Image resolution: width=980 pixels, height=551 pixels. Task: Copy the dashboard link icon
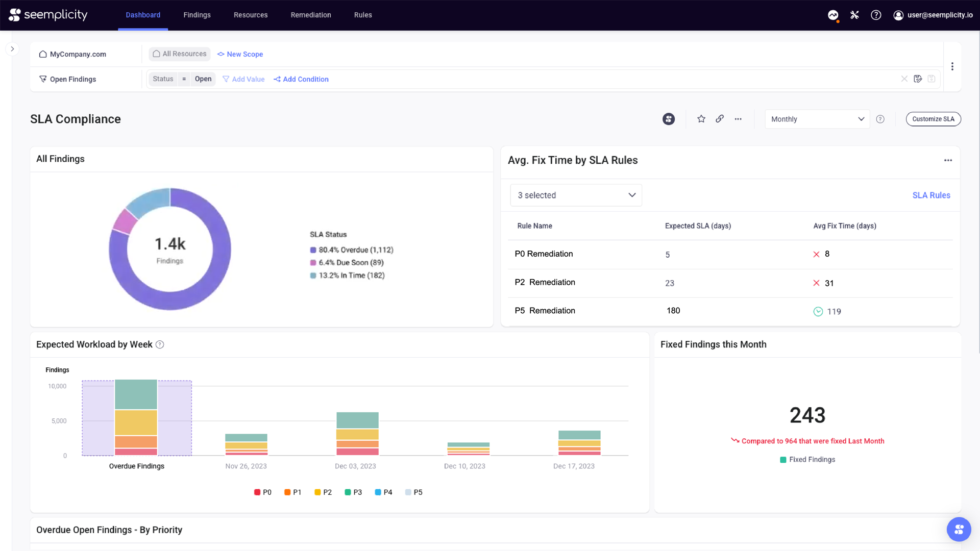720,119
